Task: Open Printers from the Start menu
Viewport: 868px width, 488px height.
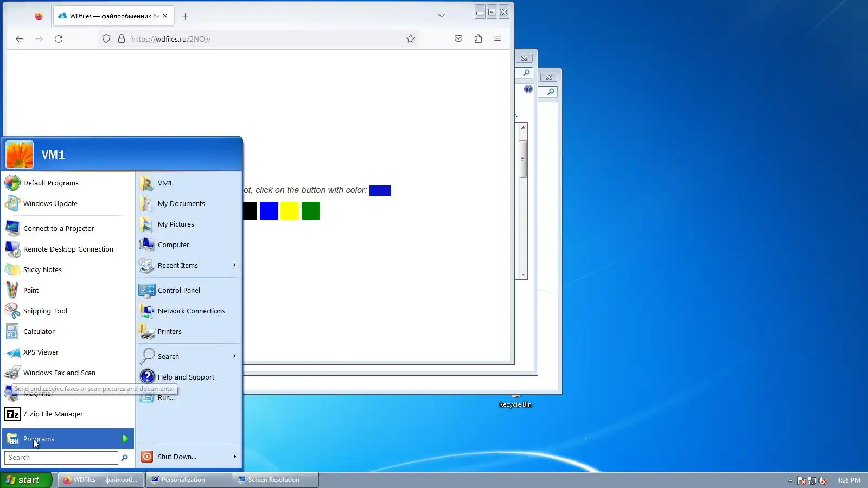Action: (x=188, y=331)
